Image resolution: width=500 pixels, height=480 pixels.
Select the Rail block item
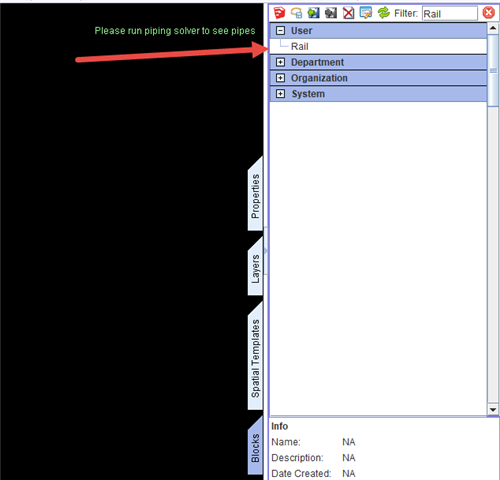click(300, 46)
